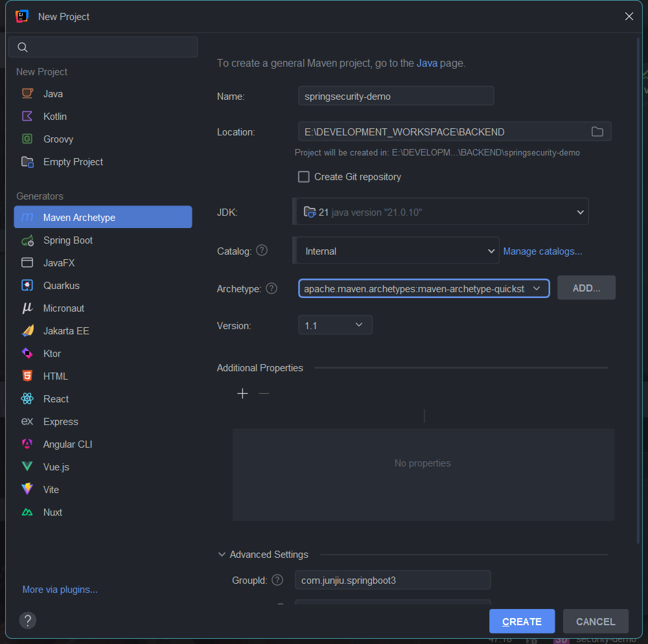Enable Create Git repository checkbox
Screen dimensions: 648x644
304,177
